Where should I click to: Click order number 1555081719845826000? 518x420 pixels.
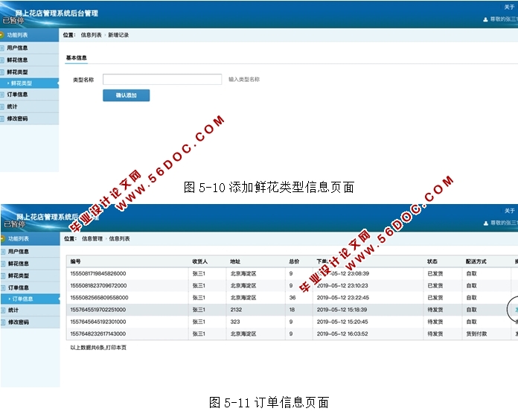(x=98, y=273)
